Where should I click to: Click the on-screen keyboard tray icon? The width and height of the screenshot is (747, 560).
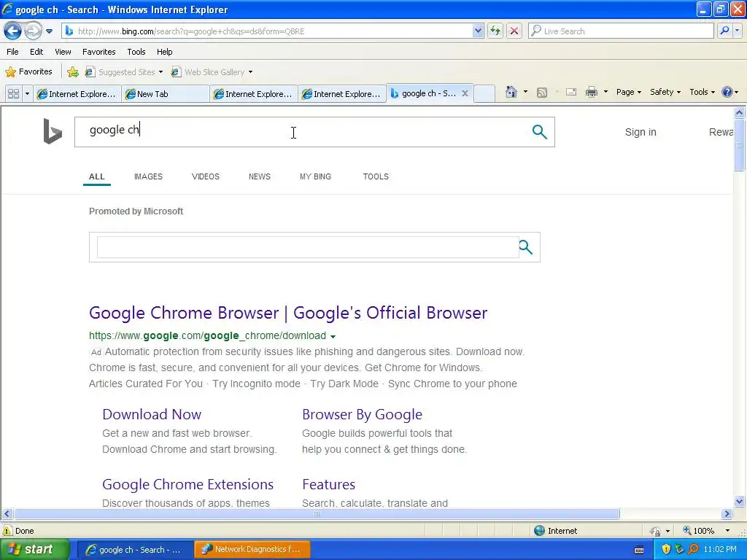pyautogui.click(x=639, y=550)
